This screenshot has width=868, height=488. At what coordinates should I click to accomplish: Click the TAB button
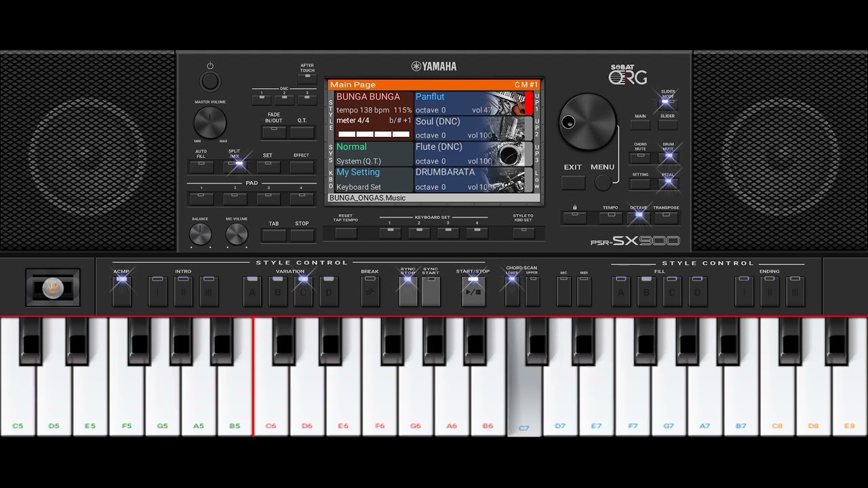(274, 235)
